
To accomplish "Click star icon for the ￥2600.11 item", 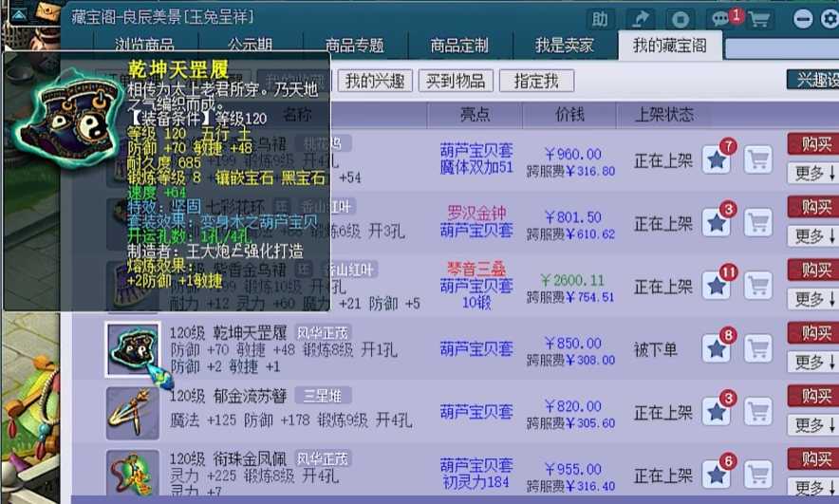I will coord(717,286).
